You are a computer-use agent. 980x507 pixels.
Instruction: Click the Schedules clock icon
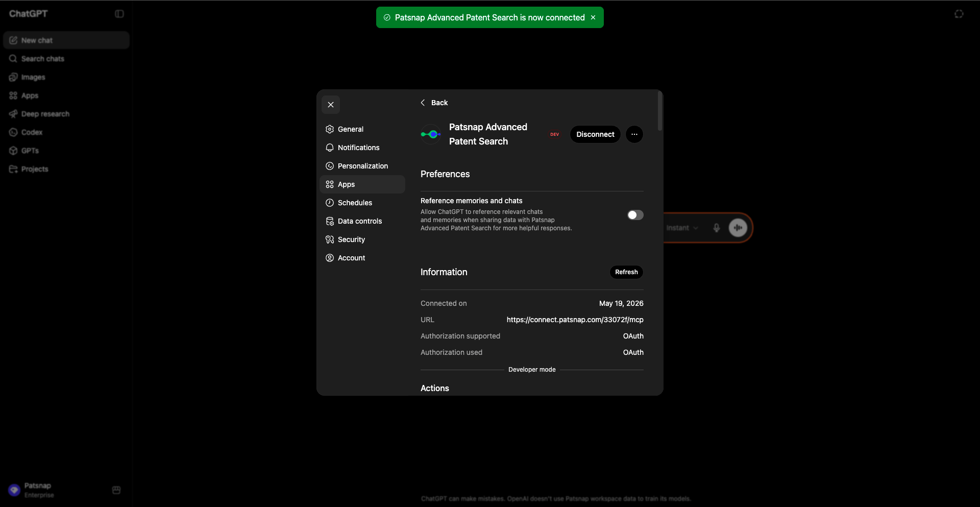pos(330,203)
